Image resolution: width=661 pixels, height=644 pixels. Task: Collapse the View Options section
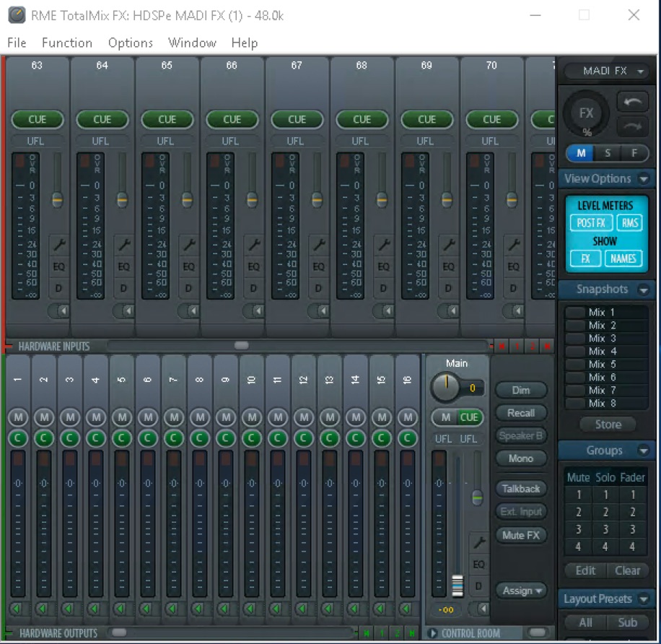644,179
